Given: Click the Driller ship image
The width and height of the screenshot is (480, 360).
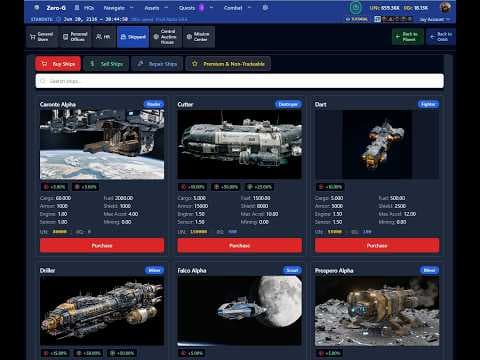Looking at the screenshot, I should [x=102, y=311].
